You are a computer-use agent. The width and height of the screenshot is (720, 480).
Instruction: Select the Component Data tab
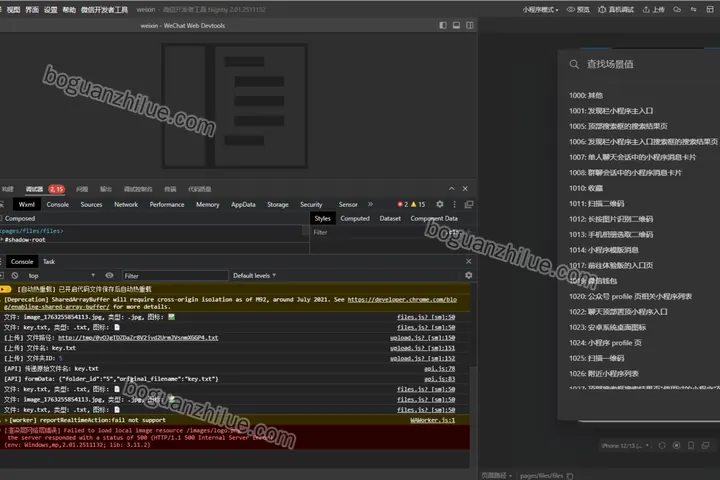pyautogui.click(x=434, y=219)
